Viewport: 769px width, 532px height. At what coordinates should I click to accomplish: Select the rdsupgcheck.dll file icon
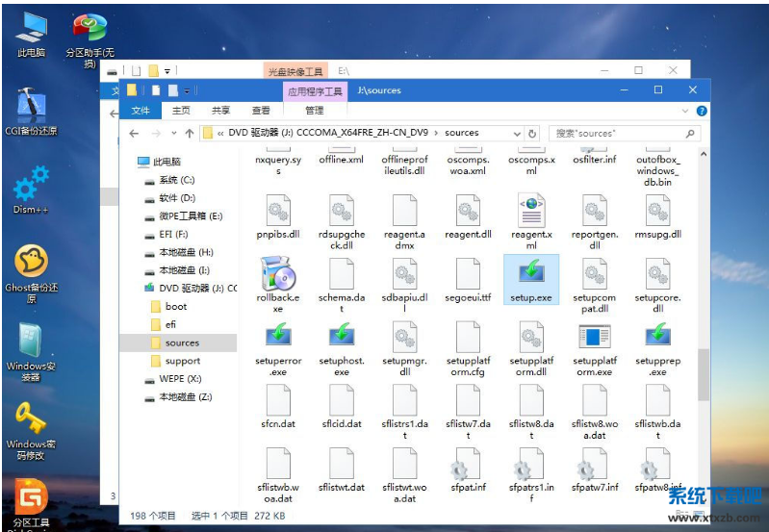click(342, 210)
